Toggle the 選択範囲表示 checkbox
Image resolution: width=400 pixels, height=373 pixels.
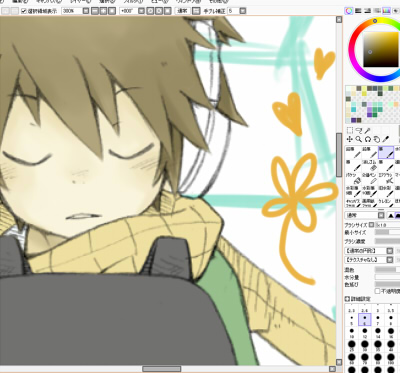(x=24, y=11)
